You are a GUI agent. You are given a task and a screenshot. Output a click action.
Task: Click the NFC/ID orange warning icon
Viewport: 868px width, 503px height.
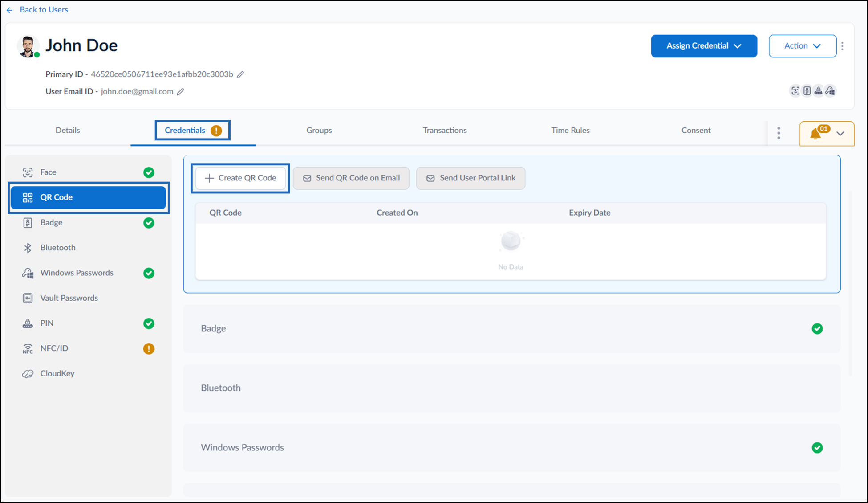(x=149, y=348)
